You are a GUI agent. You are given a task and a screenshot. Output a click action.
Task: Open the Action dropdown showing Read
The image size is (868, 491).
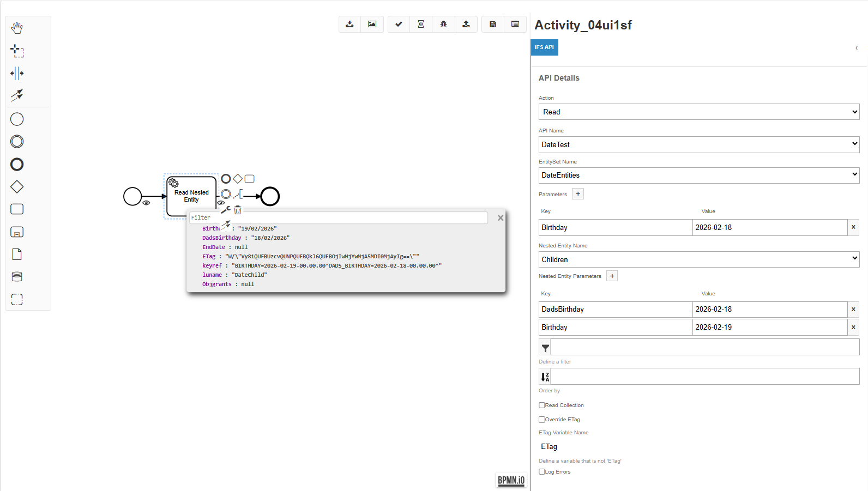(699, 112)
